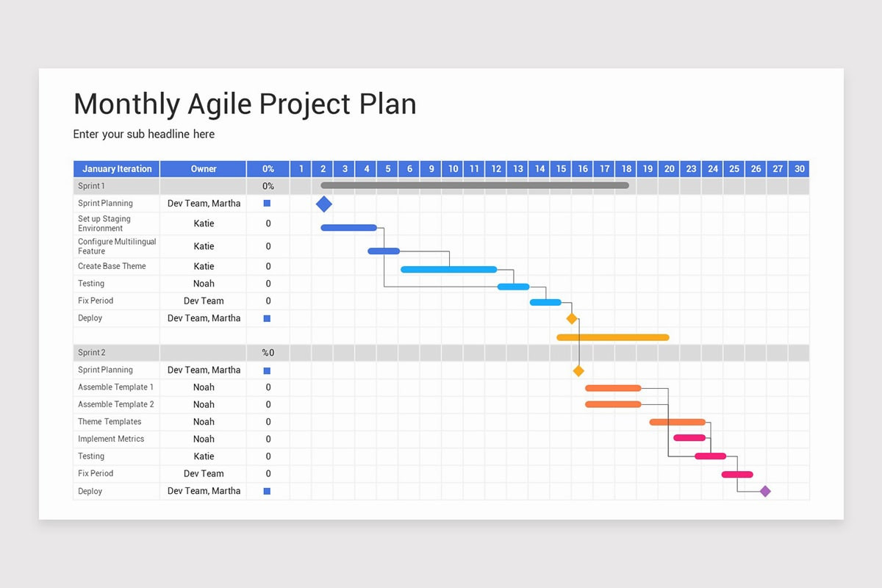
Task: Select the Create Base Theme light blue bar
Action: pos(449,269)
